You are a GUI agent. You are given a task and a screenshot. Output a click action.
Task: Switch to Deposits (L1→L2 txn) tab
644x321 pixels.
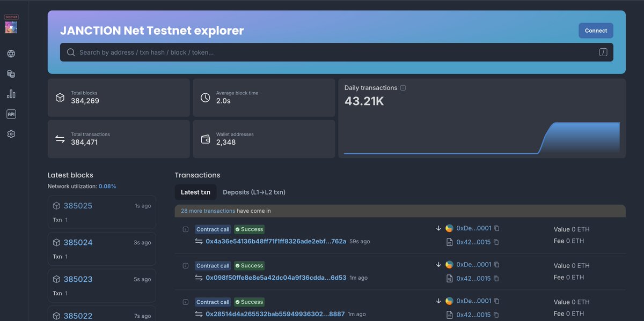(x=254, y=192)
